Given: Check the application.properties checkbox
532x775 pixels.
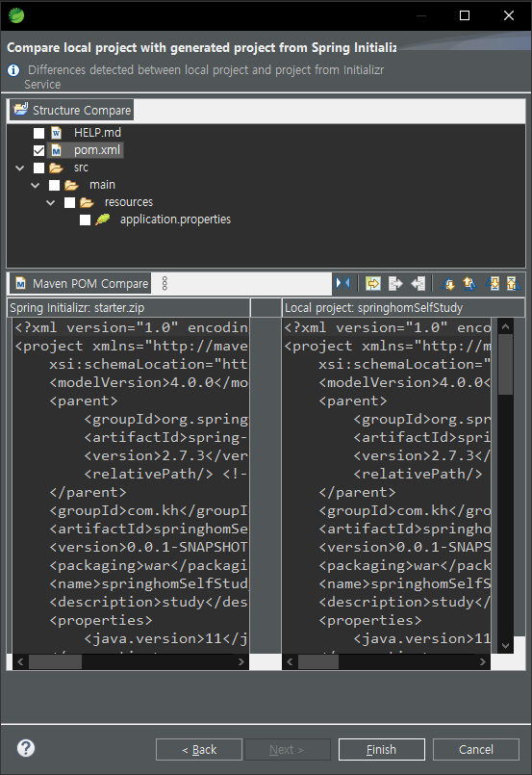Looking at the screenshot, I should pyautogui.click(x=85, y=220).
